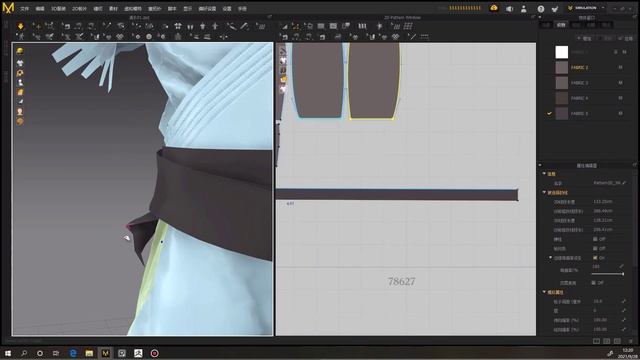The width and height of the screenshot is (640, 360).
Task: Collapse the second section with length values
Action: (x=544, y=192)
